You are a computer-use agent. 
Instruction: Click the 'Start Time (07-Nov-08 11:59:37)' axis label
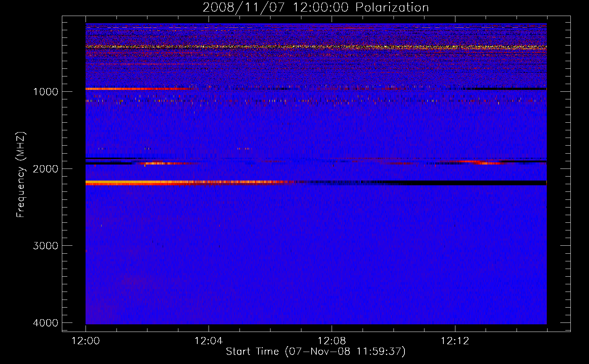point(316,352)
